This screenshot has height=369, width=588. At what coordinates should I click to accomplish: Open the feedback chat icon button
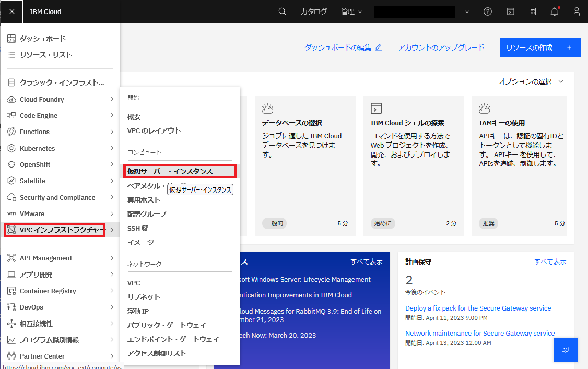pyautogui.click(x=566, y=350)
